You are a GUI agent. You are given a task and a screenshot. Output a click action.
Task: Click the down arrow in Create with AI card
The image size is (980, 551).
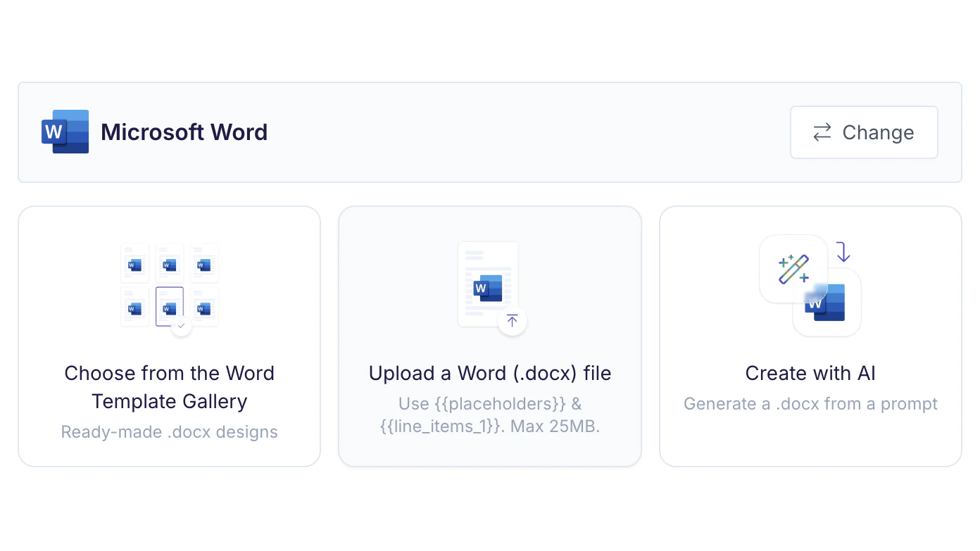pyautogui.click(x=843, y=252)
